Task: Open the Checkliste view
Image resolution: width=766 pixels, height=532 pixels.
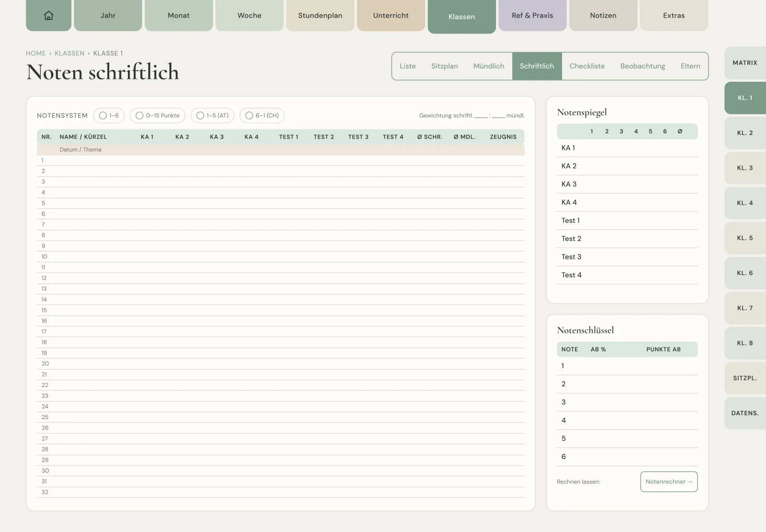Action: 587,66
